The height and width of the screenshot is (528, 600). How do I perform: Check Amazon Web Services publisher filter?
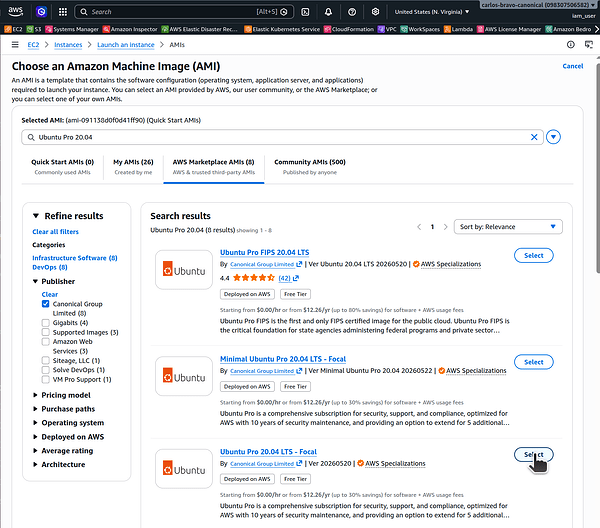click(46, 341)
